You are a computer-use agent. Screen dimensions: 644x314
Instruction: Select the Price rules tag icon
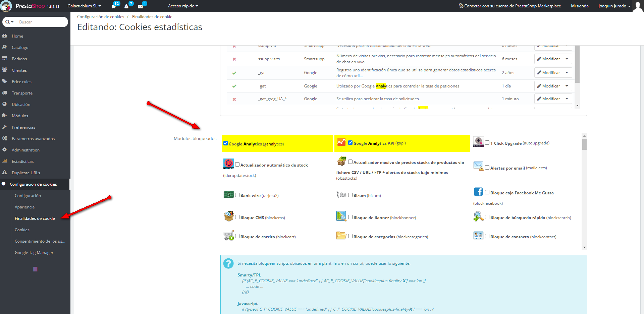(x=5, y=81)
